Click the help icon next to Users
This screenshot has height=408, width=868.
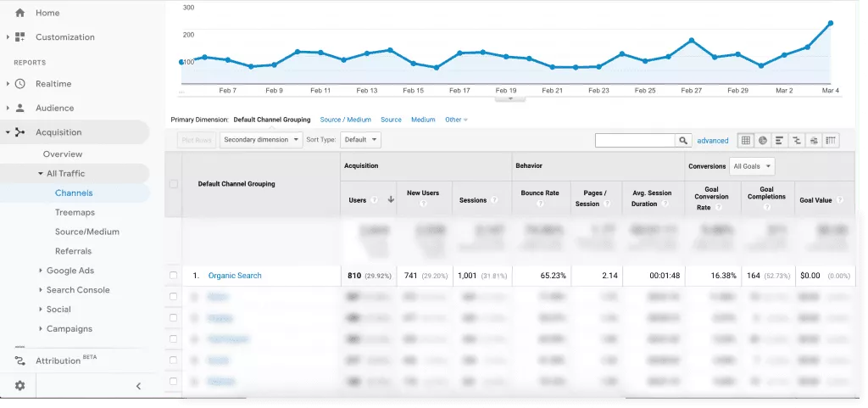click(375, 200)
